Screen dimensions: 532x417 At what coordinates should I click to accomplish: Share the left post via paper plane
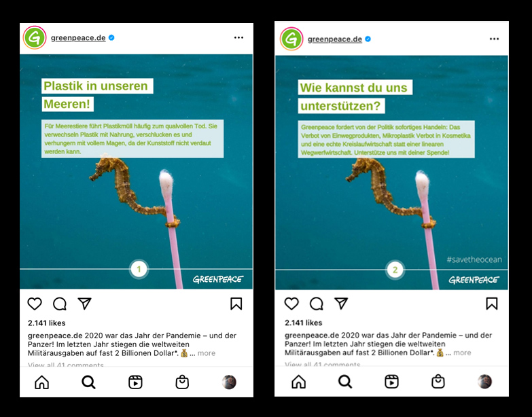84,304
